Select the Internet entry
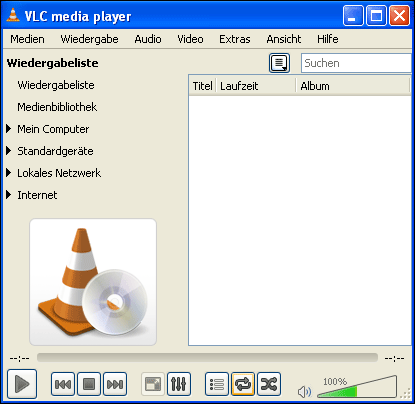This screenshot has width=415, height=404. pyautogui.click(x=37, y=195)
